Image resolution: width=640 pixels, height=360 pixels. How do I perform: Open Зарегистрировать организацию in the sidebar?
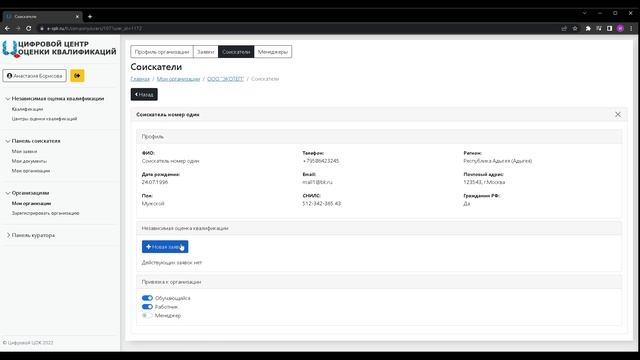(x=46, y=213)
